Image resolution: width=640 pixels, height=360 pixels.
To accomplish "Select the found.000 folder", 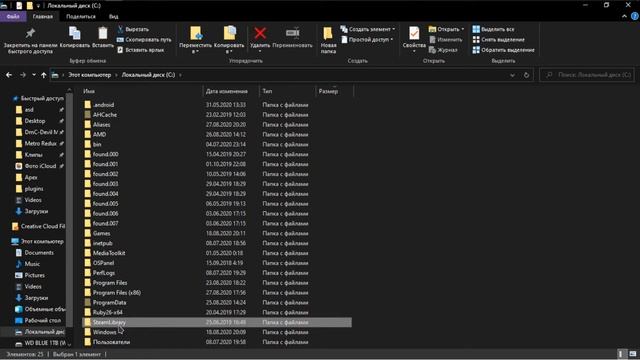I will [x=105, y=154].
